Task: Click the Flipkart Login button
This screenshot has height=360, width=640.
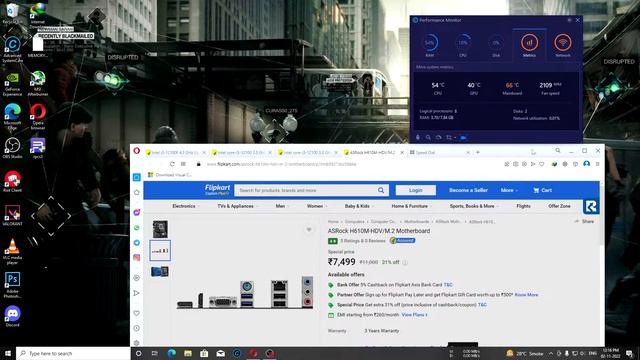Action: pyautogui.click(x=416, y=190)
